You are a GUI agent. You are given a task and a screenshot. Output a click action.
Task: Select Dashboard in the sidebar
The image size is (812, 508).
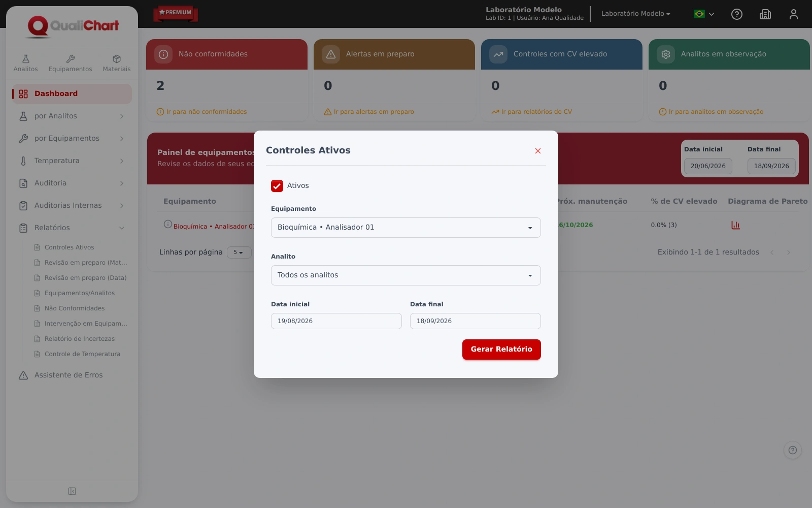pyautogui.click(x=72, y=94)
